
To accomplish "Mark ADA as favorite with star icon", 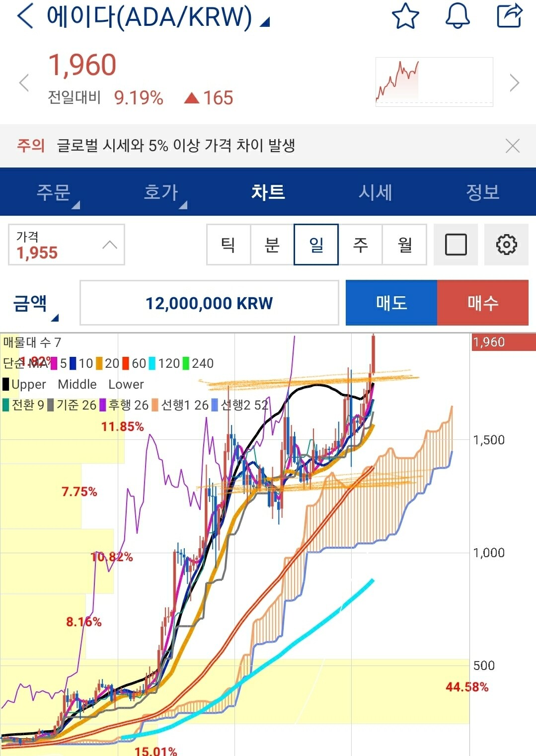I will (405, 16).
